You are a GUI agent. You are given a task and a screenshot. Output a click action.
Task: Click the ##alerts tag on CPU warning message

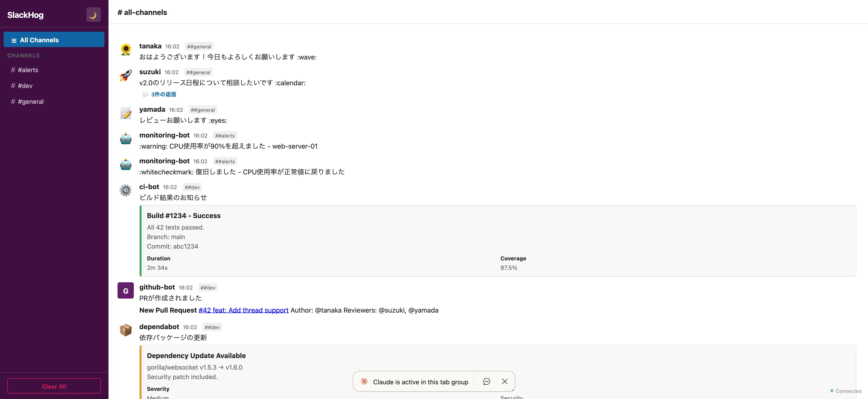coord(225,135)
